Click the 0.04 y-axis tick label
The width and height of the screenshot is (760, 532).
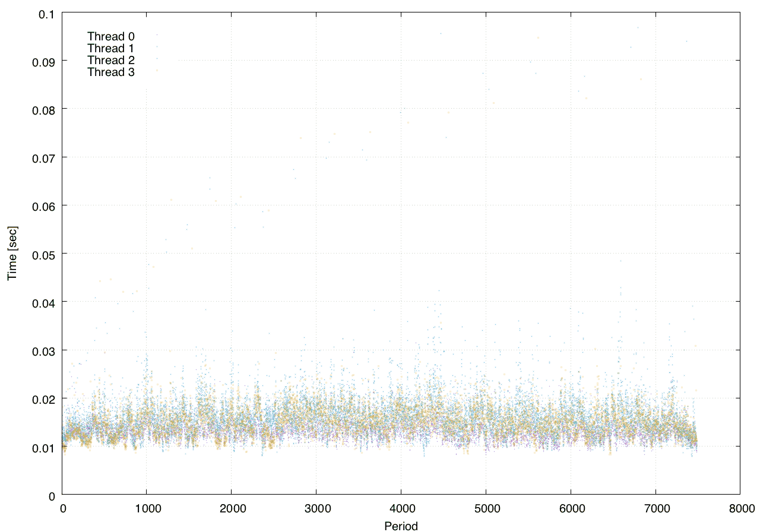[43, 302]
